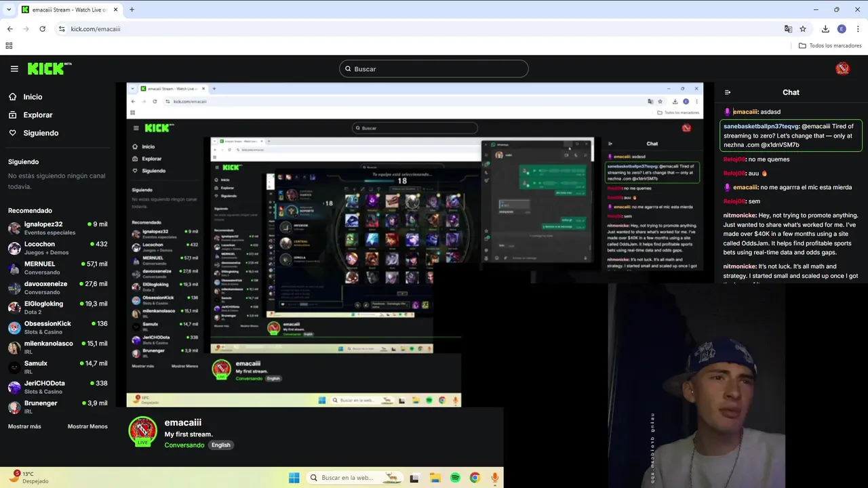
Task: Go back with the browser back arrow
Action: coord(9,29)
